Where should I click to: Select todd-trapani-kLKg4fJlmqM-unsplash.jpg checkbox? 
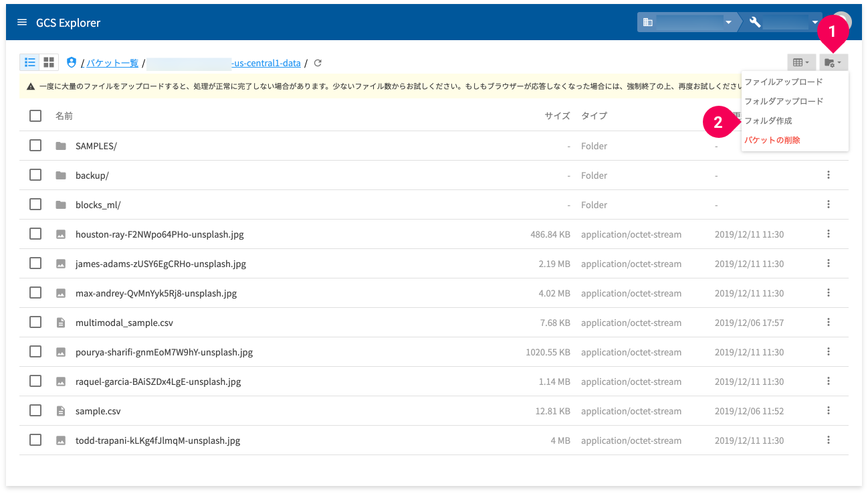pos(35,440)
